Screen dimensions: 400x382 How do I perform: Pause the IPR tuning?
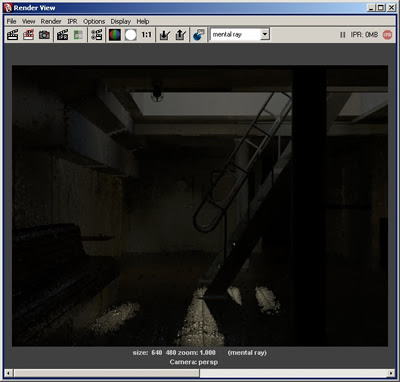coord(343,35)
